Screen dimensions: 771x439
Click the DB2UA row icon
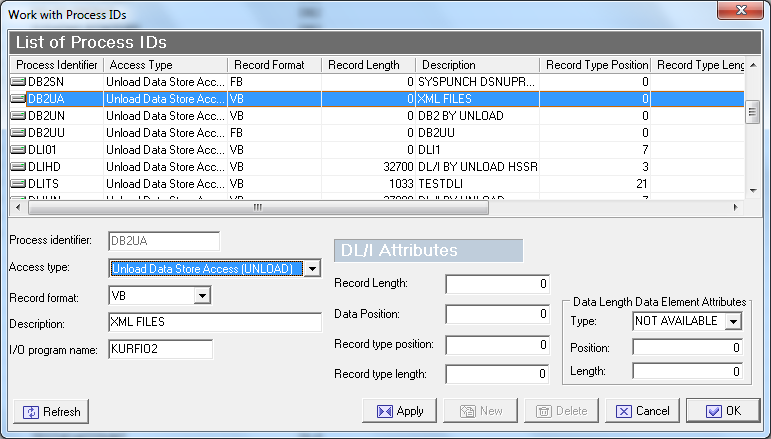tap(18, 99)
